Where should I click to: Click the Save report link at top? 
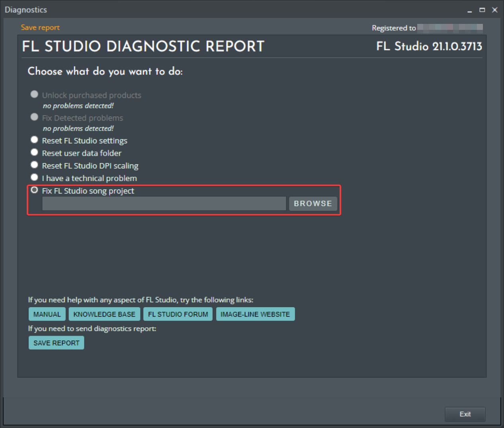40,27
